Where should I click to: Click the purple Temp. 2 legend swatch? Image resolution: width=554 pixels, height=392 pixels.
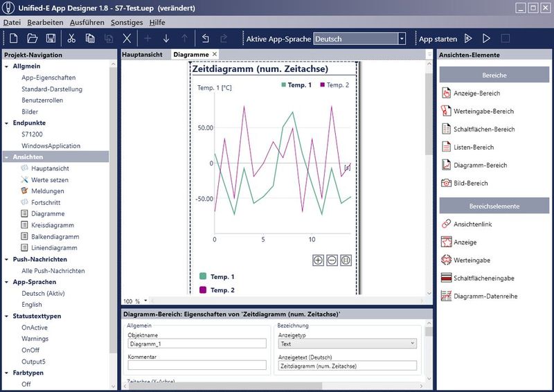(x=203, y=290)
